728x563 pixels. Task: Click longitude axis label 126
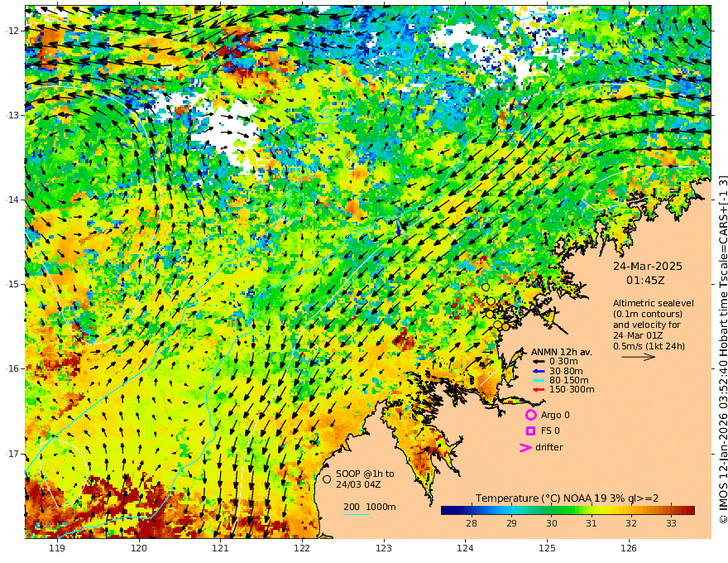[629, 548]
